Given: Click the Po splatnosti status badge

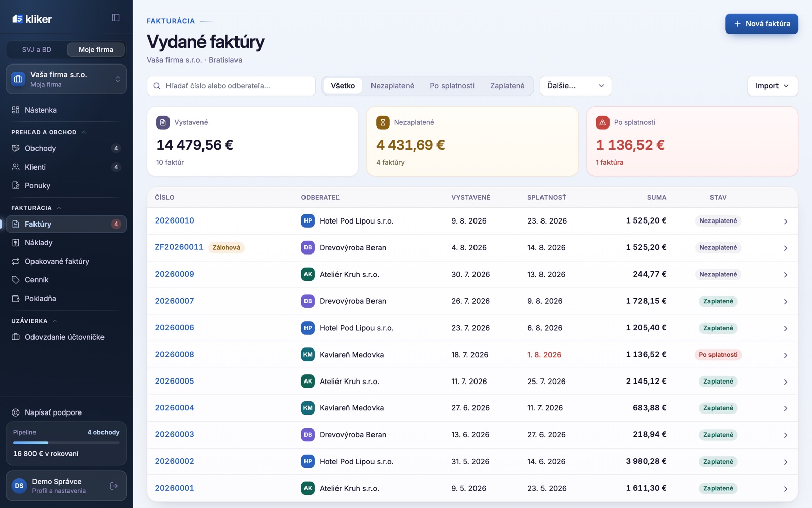Looking at the screenshot, I should pyautogui.click(x=718, y=355).
